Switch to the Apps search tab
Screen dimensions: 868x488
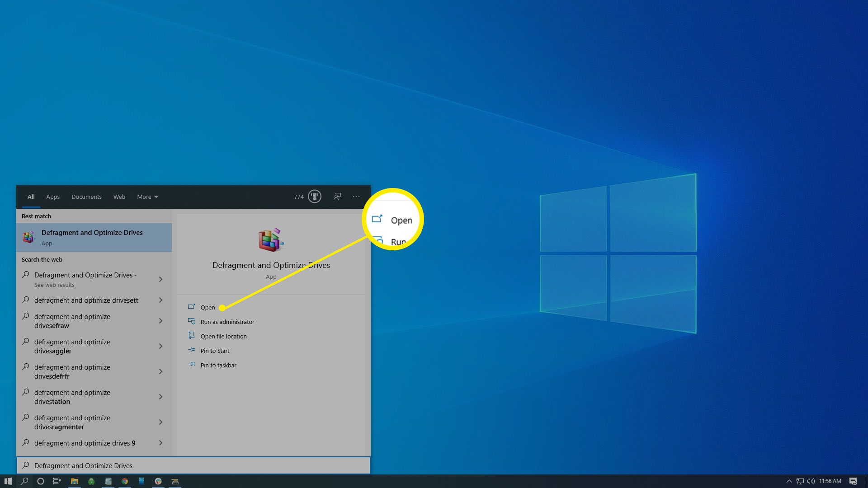[x=53, y=197]
